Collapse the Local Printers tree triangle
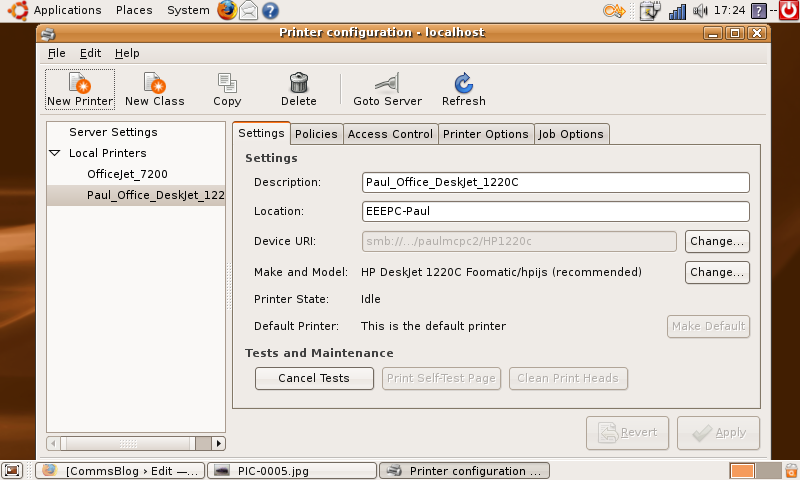The width and height of the screenshot is (800, 480). pos(55,153)
